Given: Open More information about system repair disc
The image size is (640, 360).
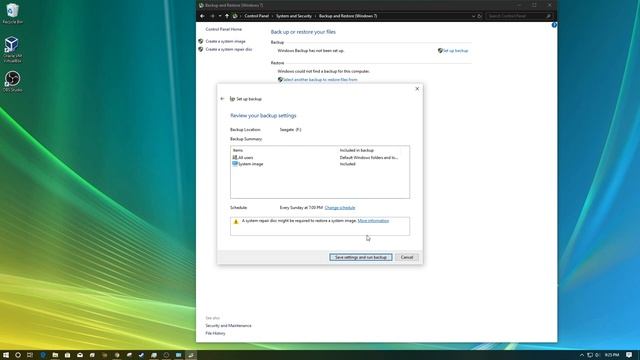Looking at the screenshot, I should tap(373, 221).
